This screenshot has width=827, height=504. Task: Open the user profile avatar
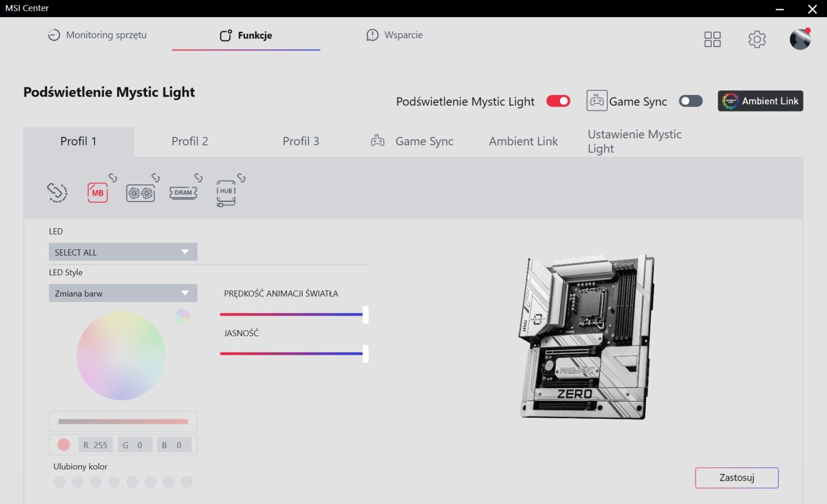click(x=800, y=39)
